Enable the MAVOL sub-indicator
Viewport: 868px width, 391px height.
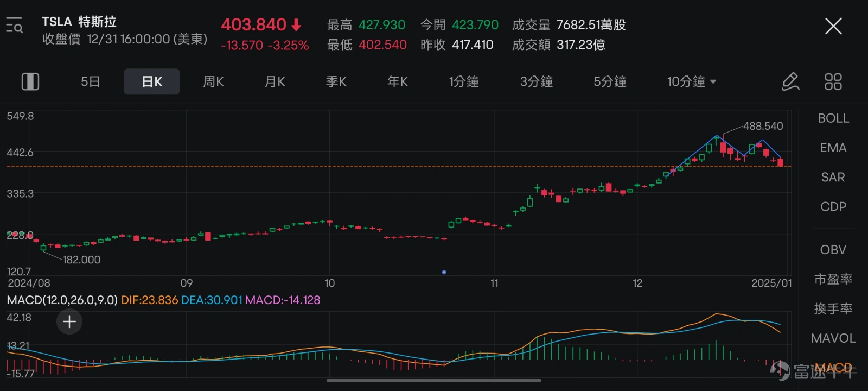[x=833, y=338]
